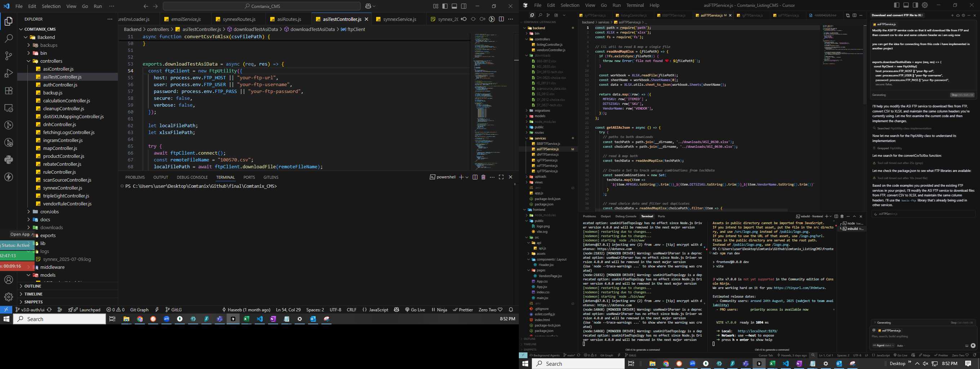Split the VS Code editor right
The image size is (980, 369).
click(502, 19)
